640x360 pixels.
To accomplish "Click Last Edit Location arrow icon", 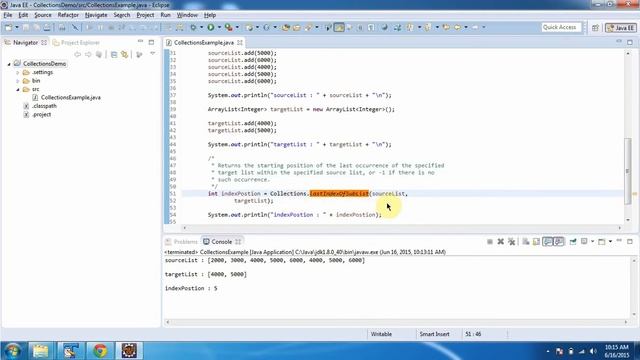I will [446, 27].
